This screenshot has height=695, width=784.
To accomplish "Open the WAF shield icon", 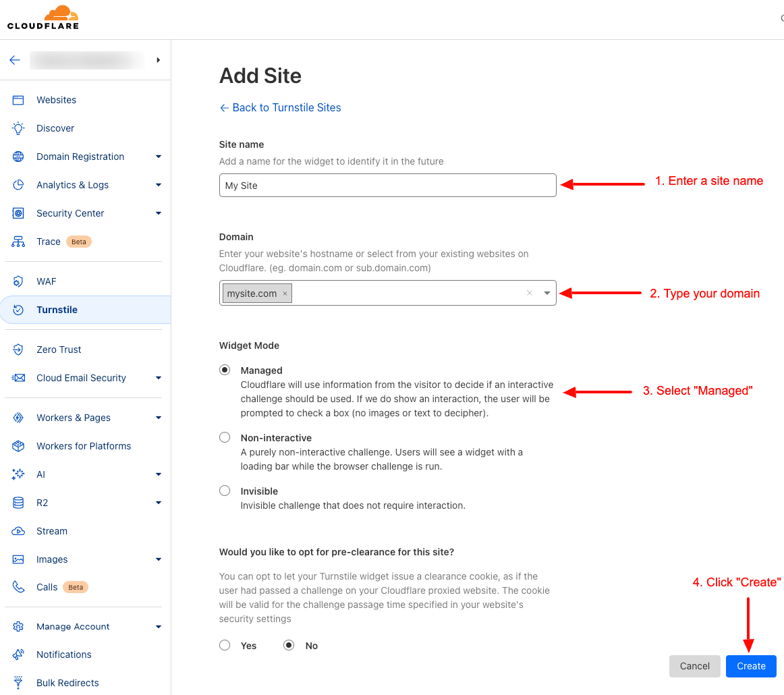I will pos(18,281).
